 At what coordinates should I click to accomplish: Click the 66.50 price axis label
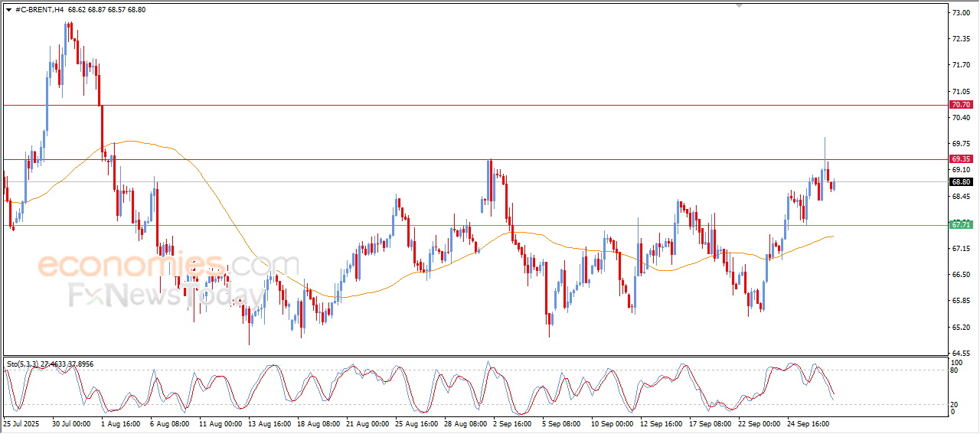[960, 275]
